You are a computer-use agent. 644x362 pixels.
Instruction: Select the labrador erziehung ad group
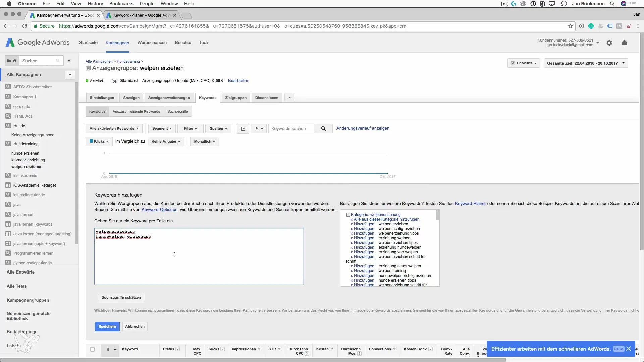[28, 160]
